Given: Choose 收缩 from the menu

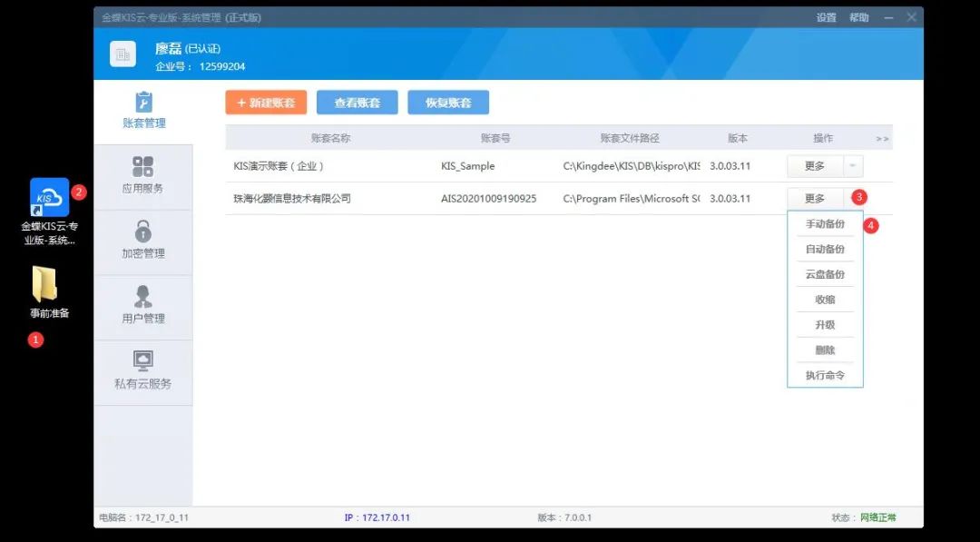Looking at the screenshot, I should tap(825, 300).
